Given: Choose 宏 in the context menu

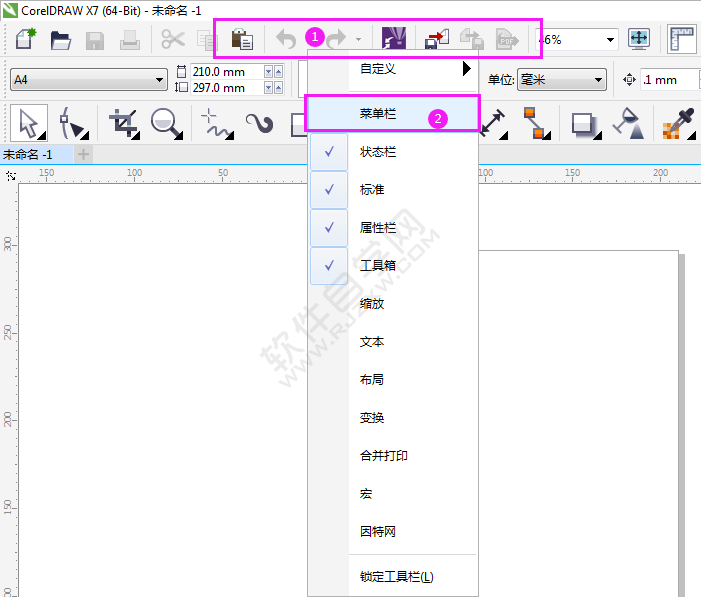Looking at the screenshot, I should tap(393, 494).
